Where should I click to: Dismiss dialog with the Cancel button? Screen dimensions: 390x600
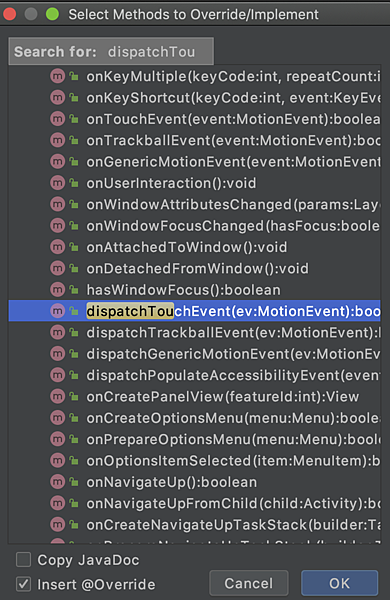point(249,583)
